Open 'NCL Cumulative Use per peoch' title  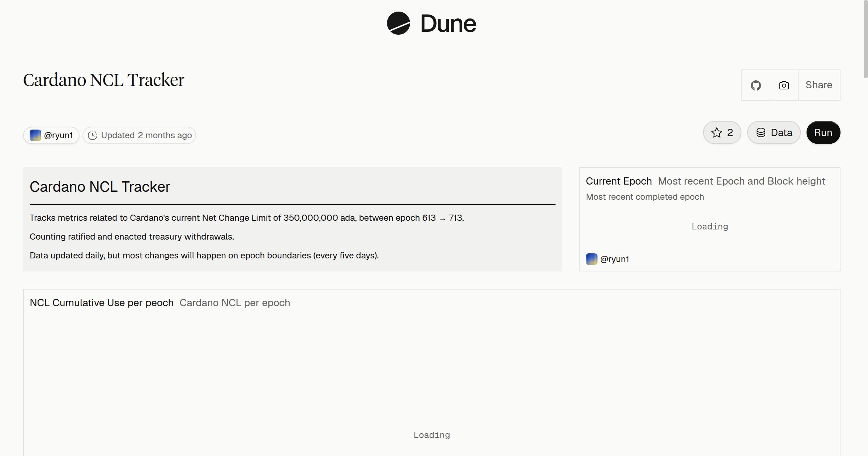[x=102, y=303]
